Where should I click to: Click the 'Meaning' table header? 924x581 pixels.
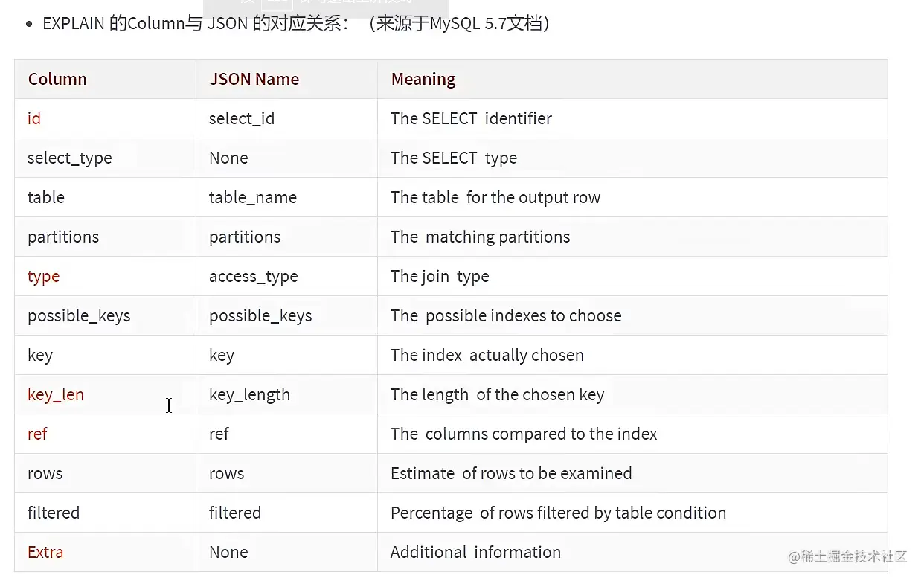423,79
